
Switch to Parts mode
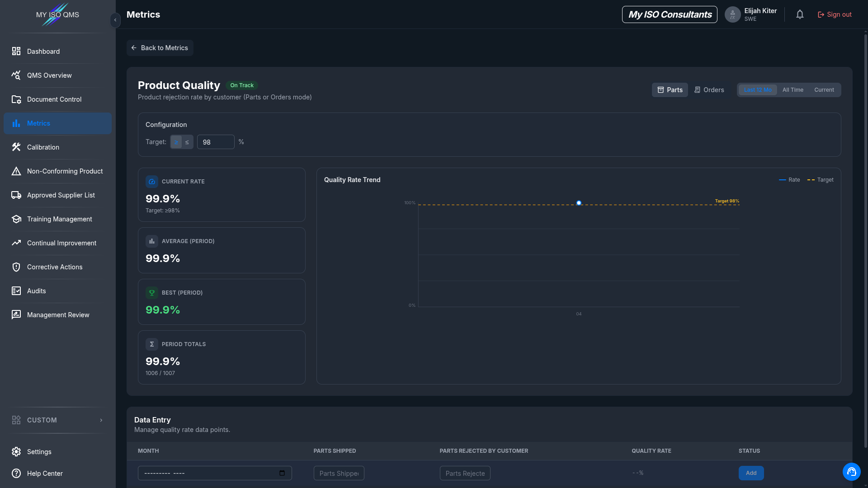pyautogui.click(x=670, y=90)
